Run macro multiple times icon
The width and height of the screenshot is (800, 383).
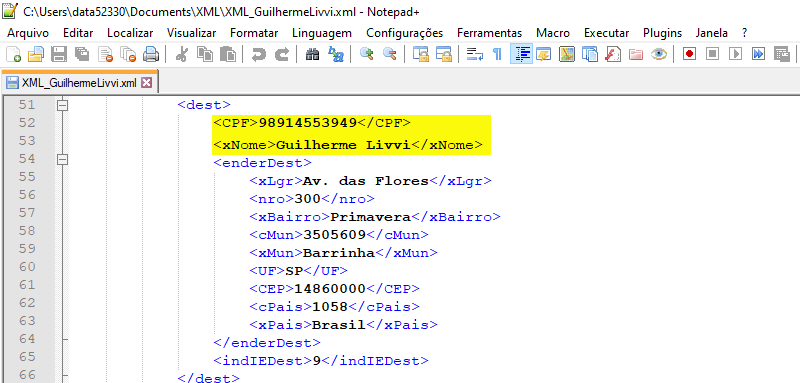(759, 54)
